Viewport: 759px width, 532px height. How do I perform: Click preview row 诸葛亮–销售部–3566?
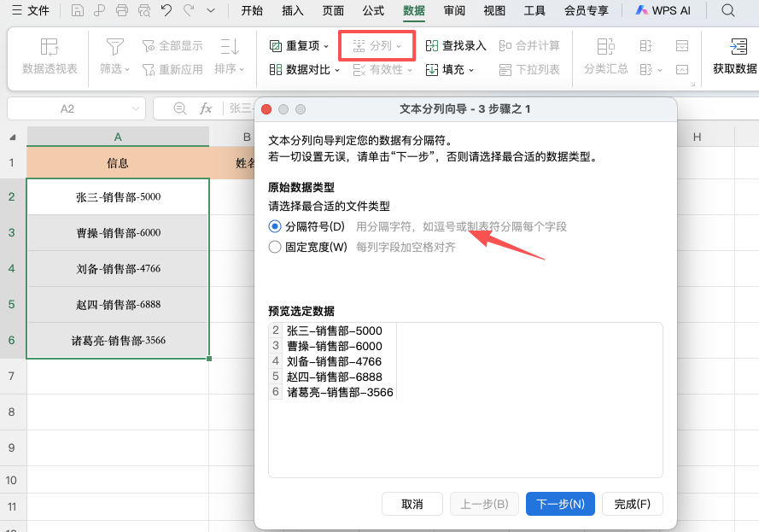click(x=340, y=392)
